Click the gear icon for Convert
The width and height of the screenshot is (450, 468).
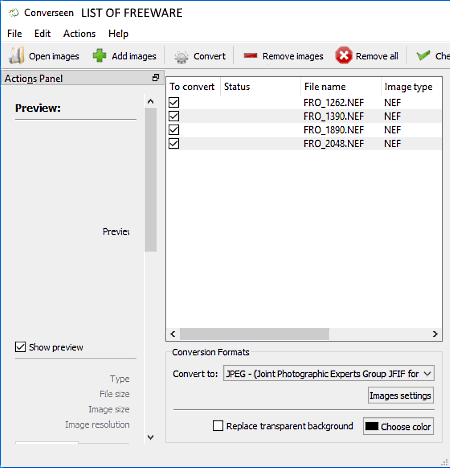[181, 57]
